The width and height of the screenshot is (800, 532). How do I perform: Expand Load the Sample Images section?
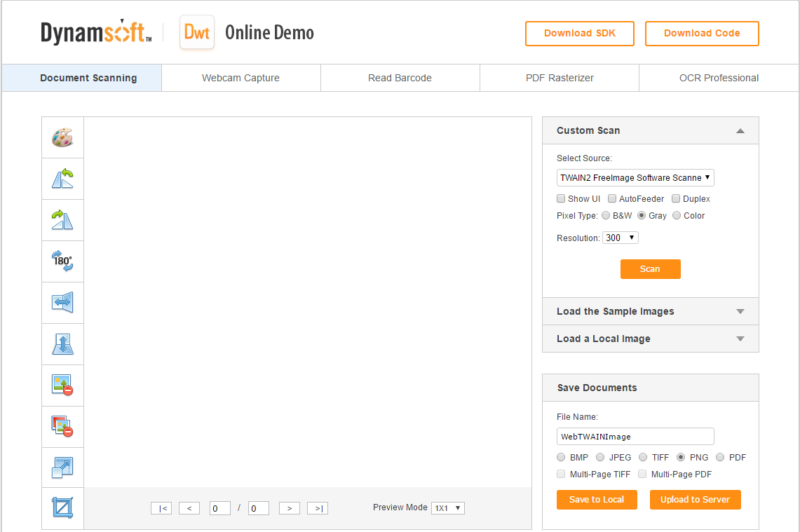click(x=650, y=311)
